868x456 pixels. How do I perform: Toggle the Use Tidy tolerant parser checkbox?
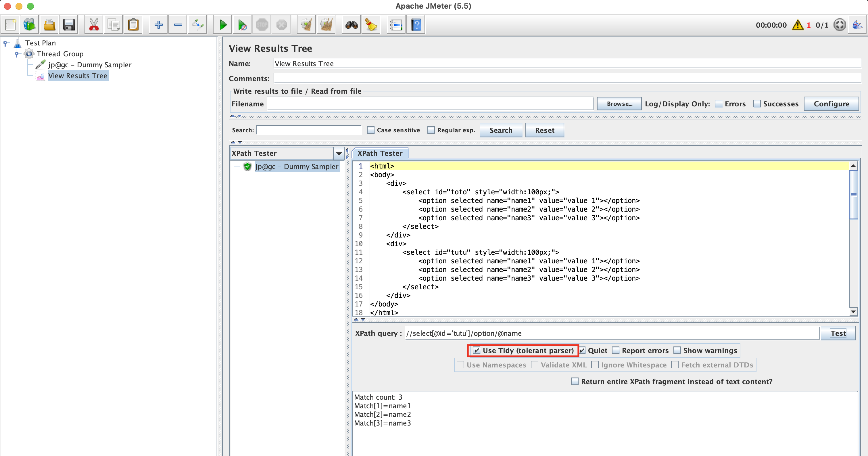coord(476,350)
